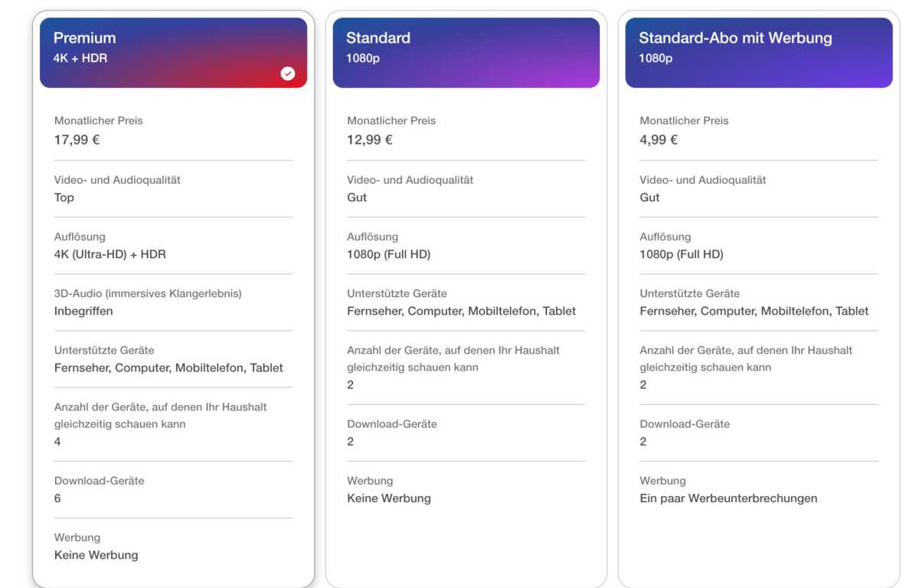919x588 pixels.
Task: Click Premium's simultaneous devices count 4
Action: (x=57, y=442)
